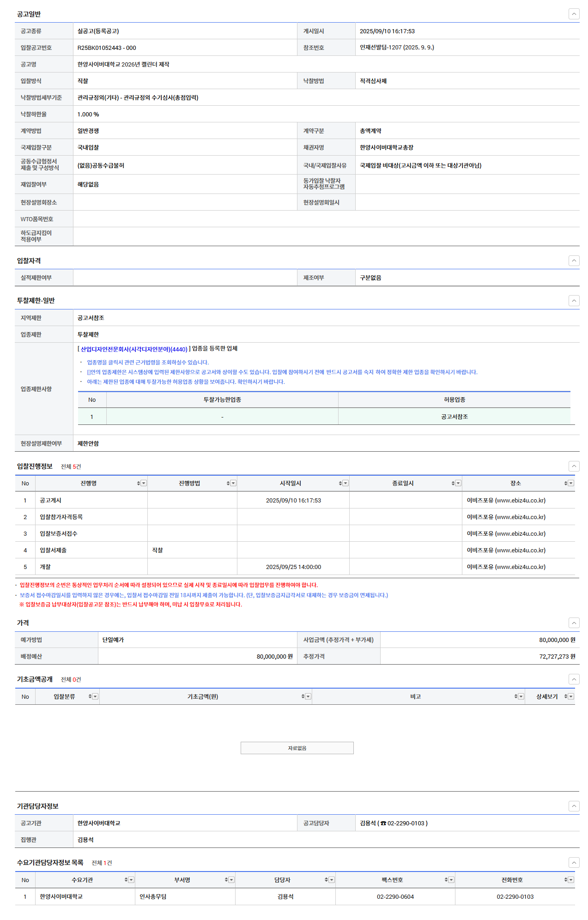Collapse the 입찰자격 section
The width and height of the screenshot is (588, 920).
coord(574,261)
